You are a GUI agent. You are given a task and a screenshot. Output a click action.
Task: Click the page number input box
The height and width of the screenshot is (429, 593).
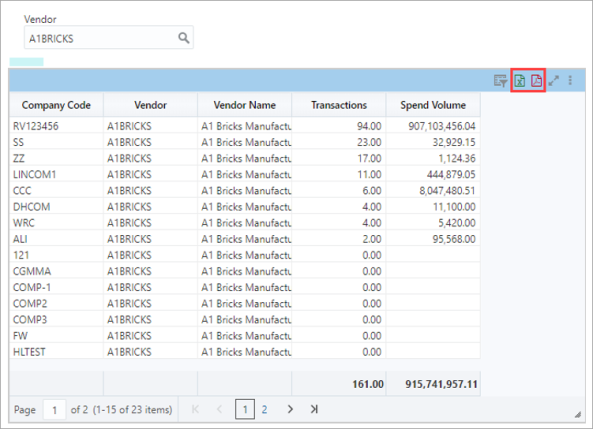tap(54, 409)
